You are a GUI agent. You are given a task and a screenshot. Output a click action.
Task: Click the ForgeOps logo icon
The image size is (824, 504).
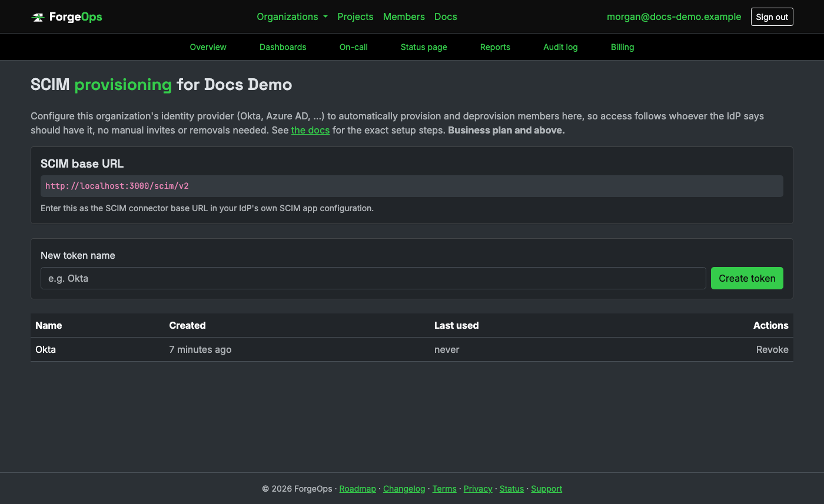pyautogui.click(x=38, y=17)
